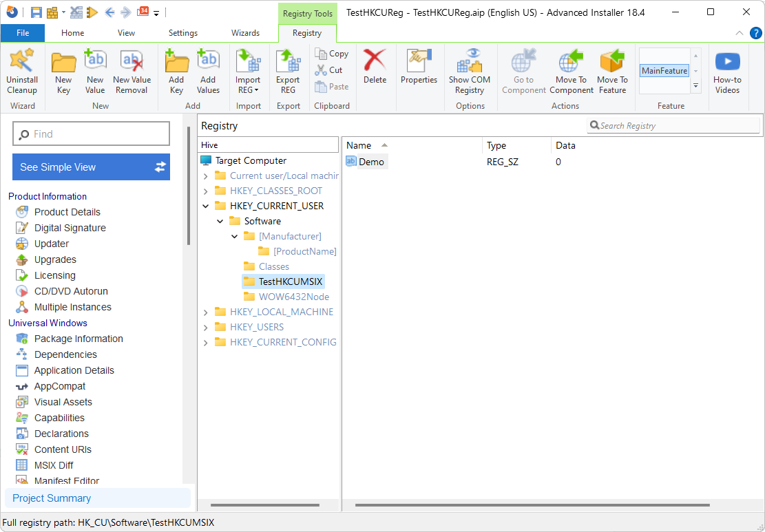Add a New Value entry

click(x=95, y=71)
